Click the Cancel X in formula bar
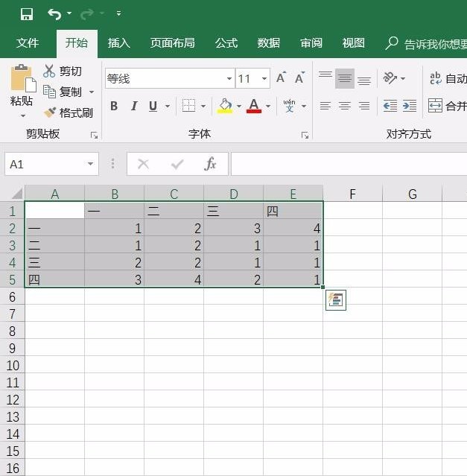Image resolution: width=467 pixels, height=476 pixels. 143,164
